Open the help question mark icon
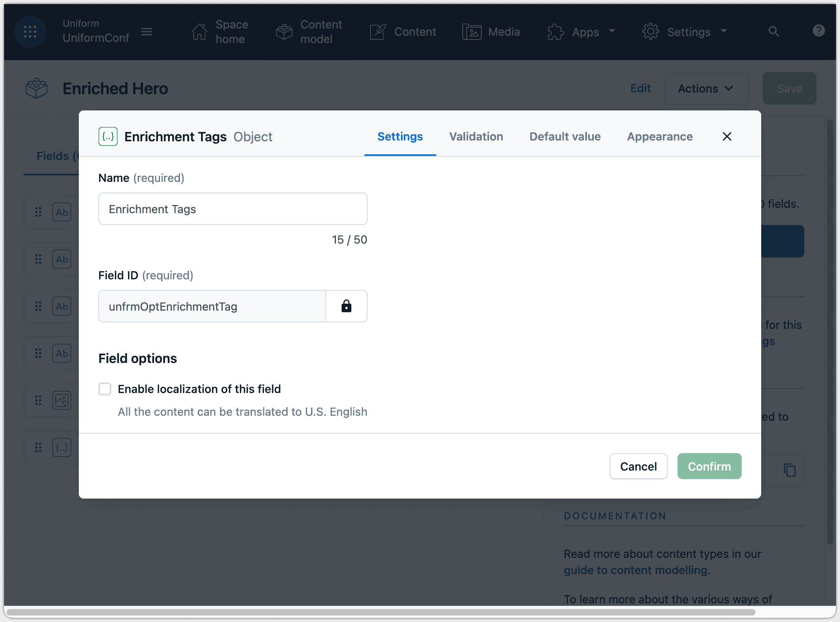 tap(818, 31)
